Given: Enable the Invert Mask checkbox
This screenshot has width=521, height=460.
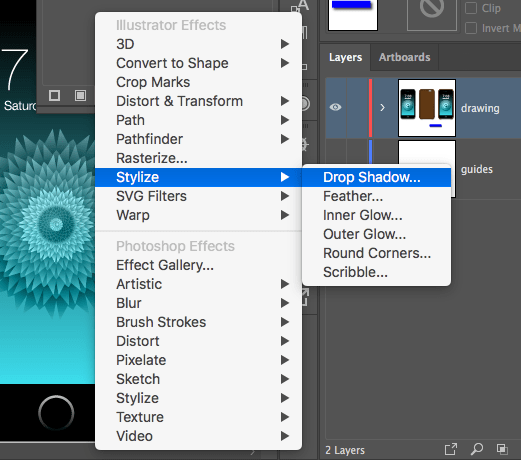Looking at the screenshot, I should click(471, 28).
